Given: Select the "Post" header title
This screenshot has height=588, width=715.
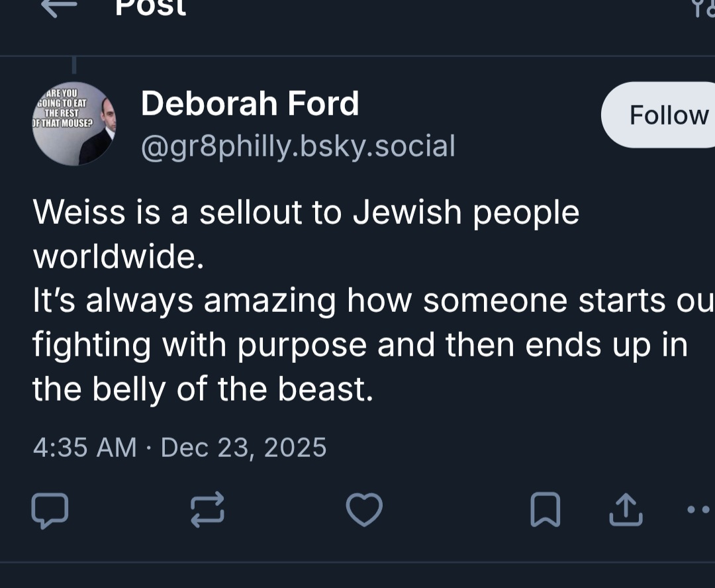Looking at the screenshot, I should tap(150, 7).
